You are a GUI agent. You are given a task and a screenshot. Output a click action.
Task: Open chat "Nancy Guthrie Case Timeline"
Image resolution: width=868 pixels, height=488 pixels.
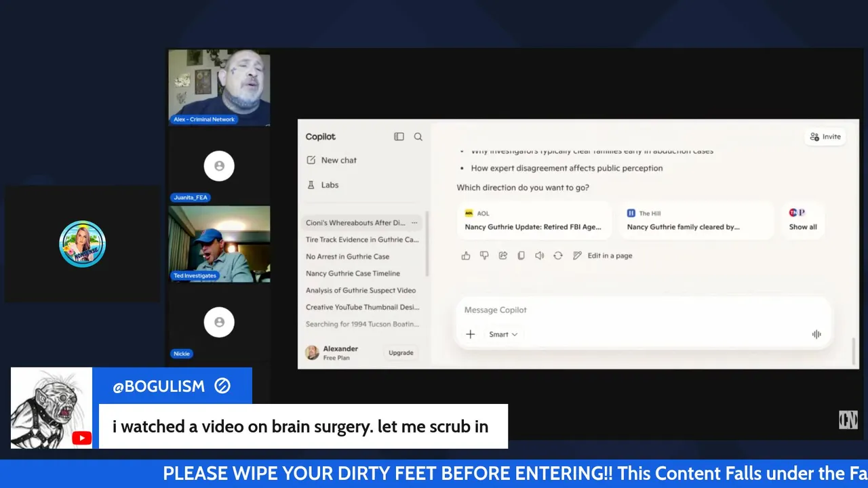click(x=353, y=273)
